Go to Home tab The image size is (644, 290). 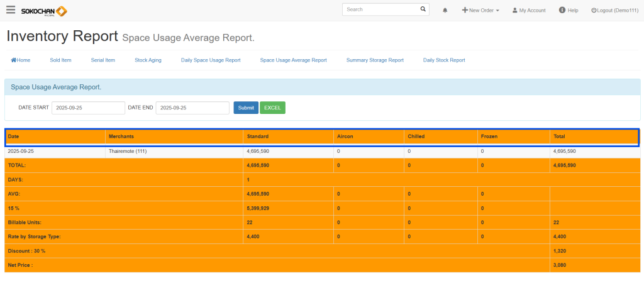pos(21,60)
